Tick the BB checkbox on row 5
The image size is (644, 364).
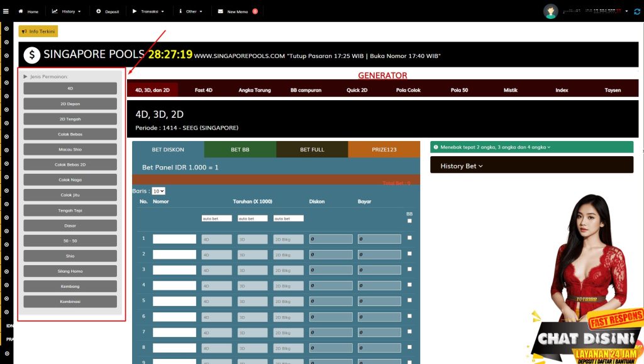[409, 300]
